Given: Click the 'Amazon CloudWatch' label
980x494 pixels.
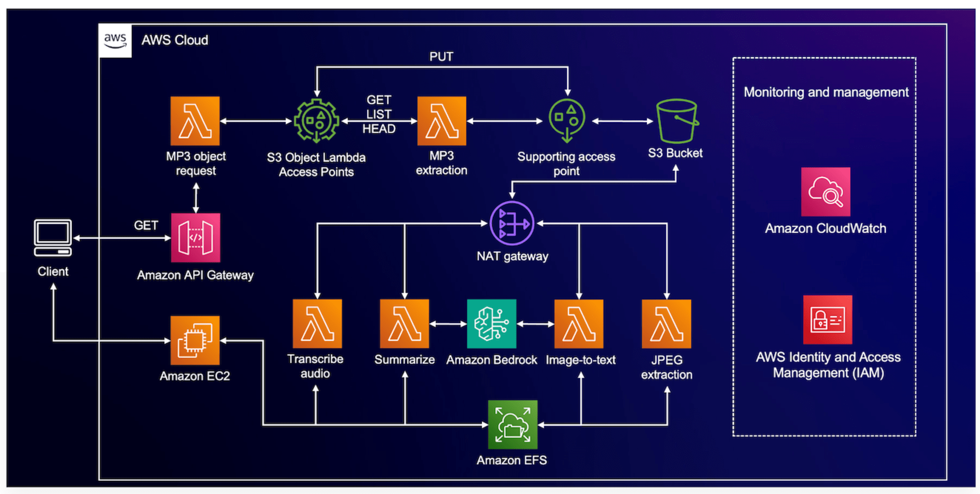Looking at the screenshot, I should 826,229.
